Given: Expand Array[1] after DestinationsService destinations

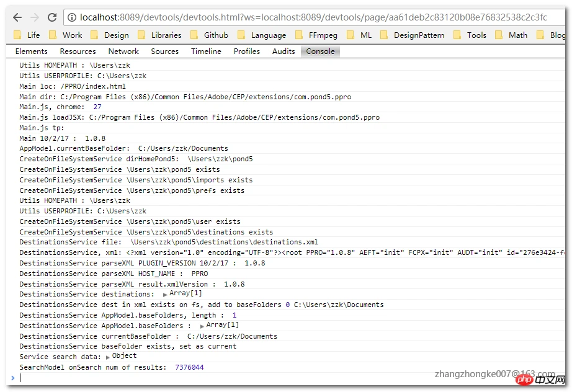Looking at the screenshot, I should click(x=182, y=293).
